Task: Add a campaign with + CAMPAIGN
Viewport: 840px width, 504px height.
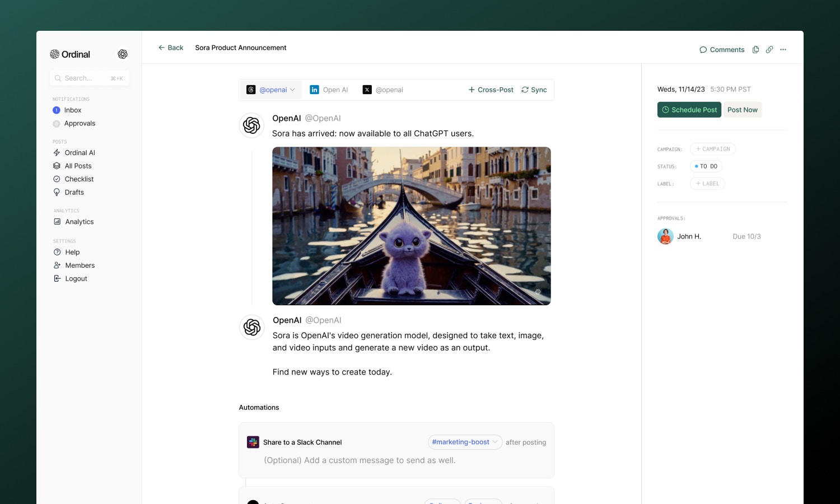Action: point(713,149)
